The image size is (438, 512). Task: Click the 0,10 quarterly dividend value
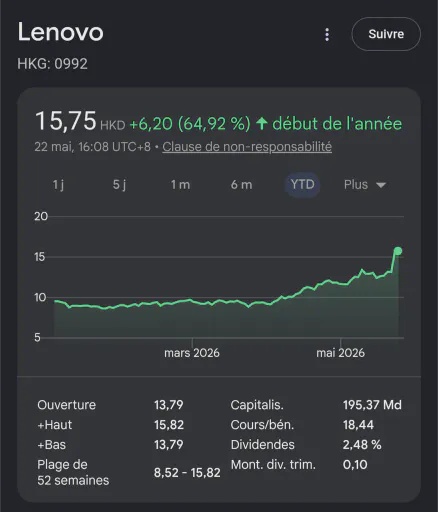(355, 465)
